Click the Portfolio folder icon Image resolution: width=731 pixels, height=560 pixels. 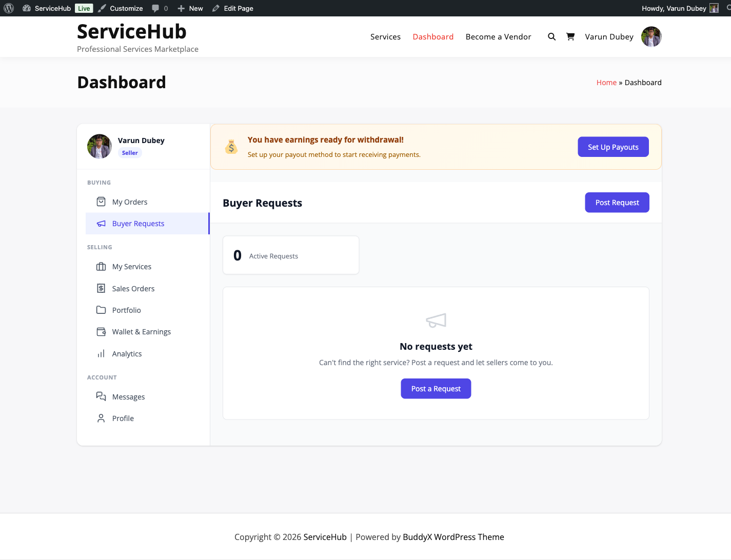[101, 310]
